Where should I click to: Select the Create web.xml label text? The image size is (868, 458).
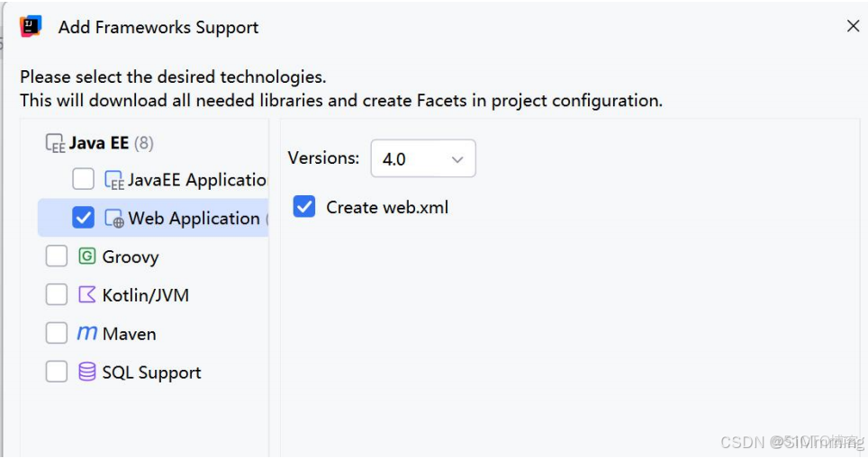click(387, 208)
